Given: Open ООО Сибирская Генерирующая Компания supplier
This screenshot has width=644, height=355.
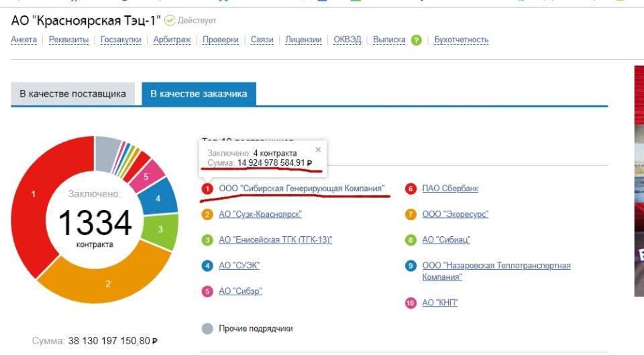Looking at the screenshot, I should 301,189.
